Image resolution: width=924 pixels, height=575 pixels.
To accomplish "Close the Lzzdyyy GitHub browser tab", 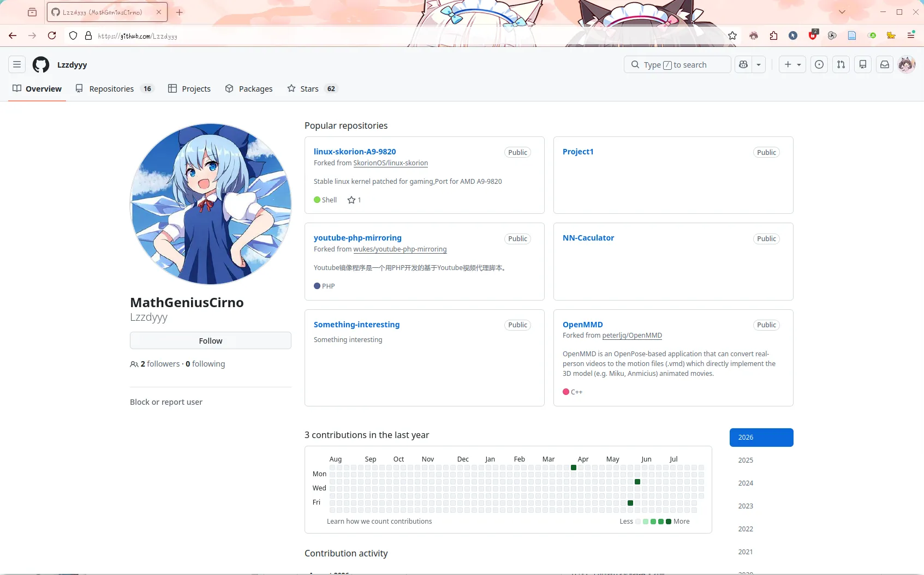I will click(159, 12).
